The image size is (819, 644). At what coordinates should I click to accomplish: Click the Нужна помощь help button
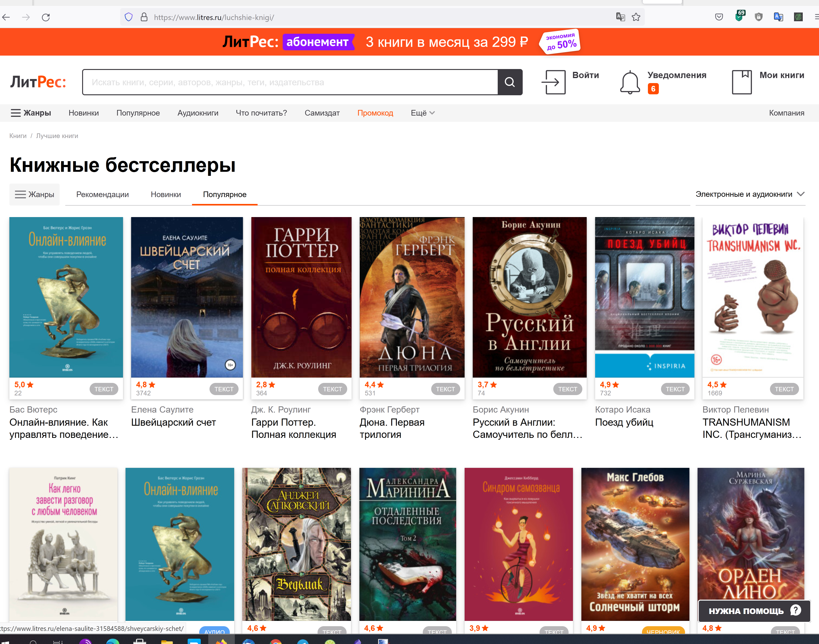pyautogui.click(x=753, y=611)
